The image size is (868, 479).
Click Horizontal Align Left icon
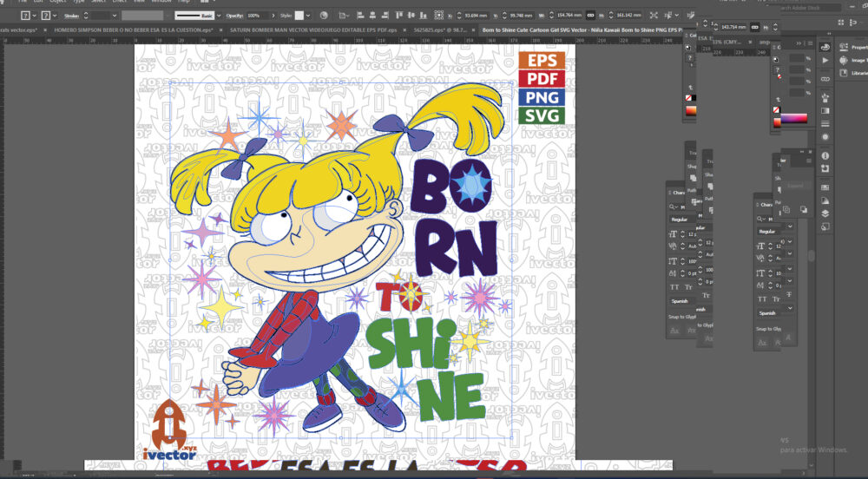pyautogui.click(x=361, y=16)
